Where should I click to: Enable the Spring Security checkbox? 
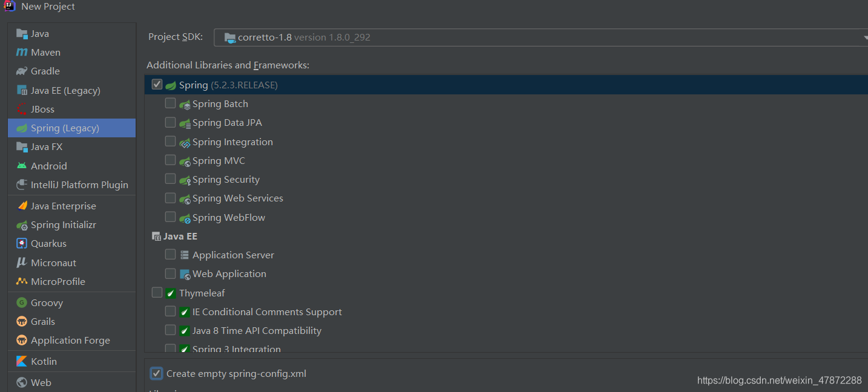click(170, 179)
